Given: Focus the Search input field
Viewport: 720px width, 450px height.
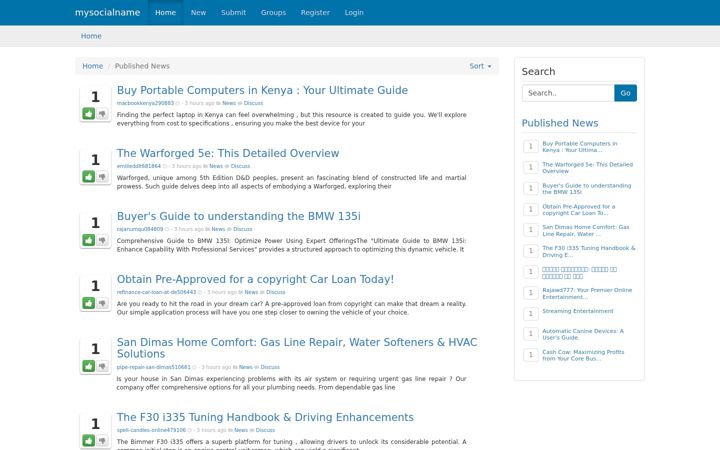Looking at the screenshot, I should (x=568, y=93).
